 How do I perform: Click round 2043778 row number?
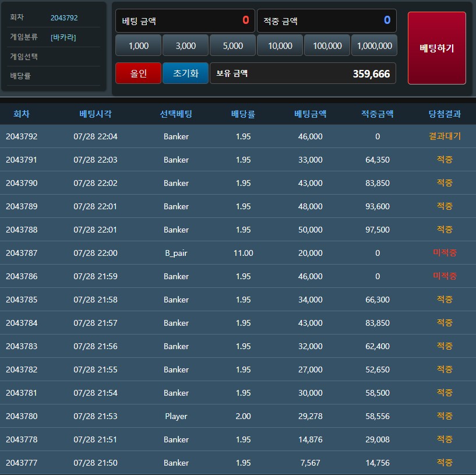[22, 439]
